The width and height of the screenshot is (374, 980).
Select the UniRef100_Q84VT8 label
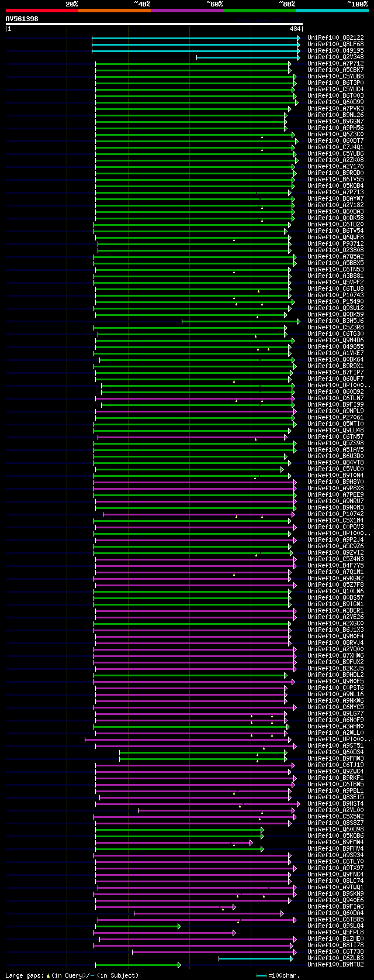(335, 462)
